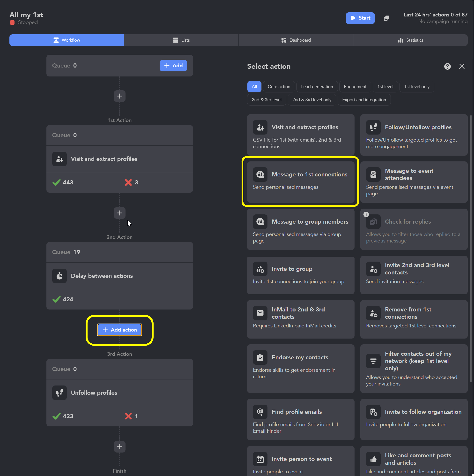Switch to the Workflow tab
474x476 pixels.
click(x=67, y=40)
